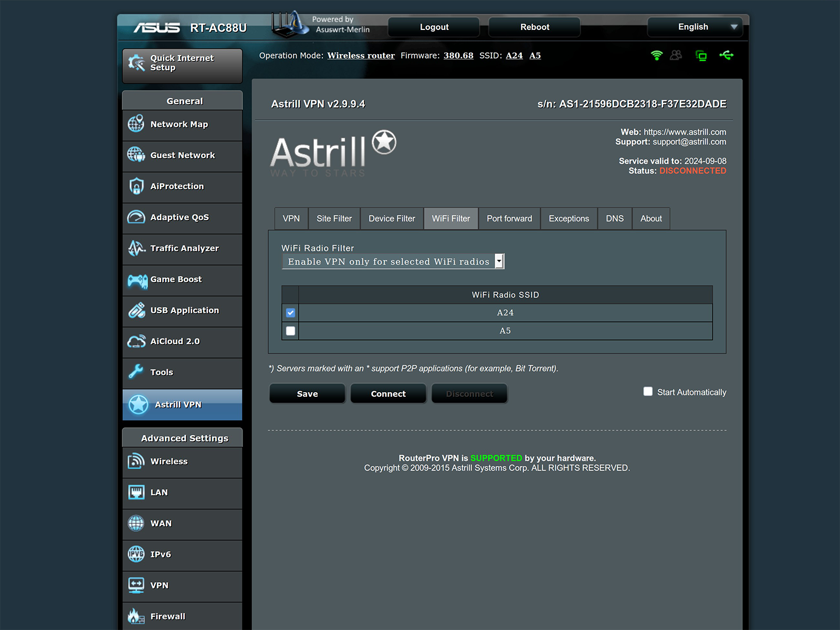Click the router image next to Asuswrt-Merlin

289,24
